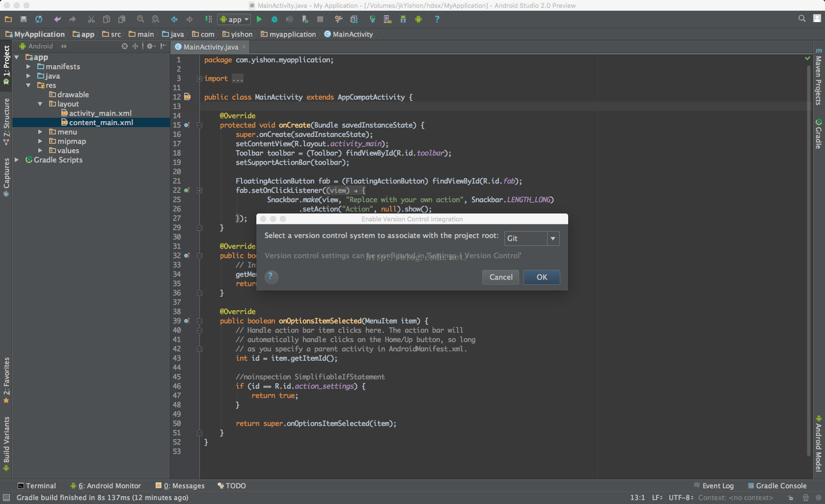Switch to the MainActivity.java editor tab
Screen dimensions: 825x504
click(210, 47)
